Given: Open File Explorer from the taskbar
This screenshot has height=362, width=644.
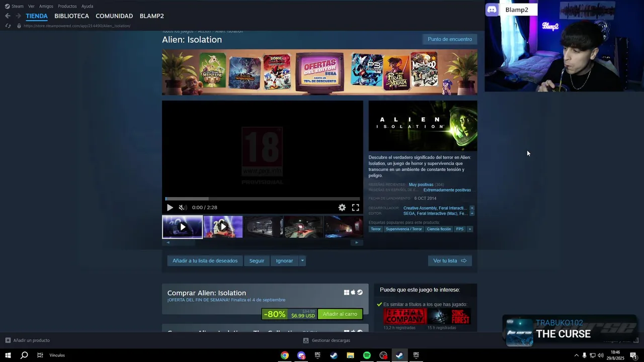Looking at the screenshot, I should pos(350,355).
